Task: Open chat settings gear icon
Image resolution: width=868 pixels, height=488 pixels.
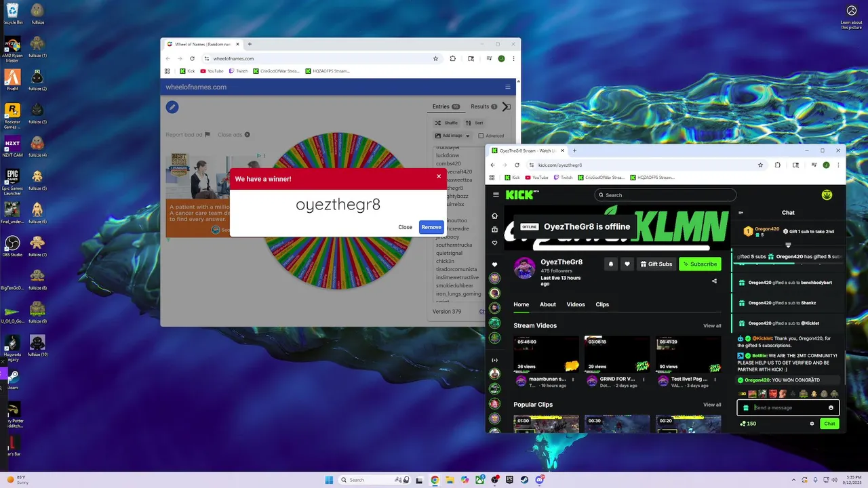Action: [x=812, y=424]
